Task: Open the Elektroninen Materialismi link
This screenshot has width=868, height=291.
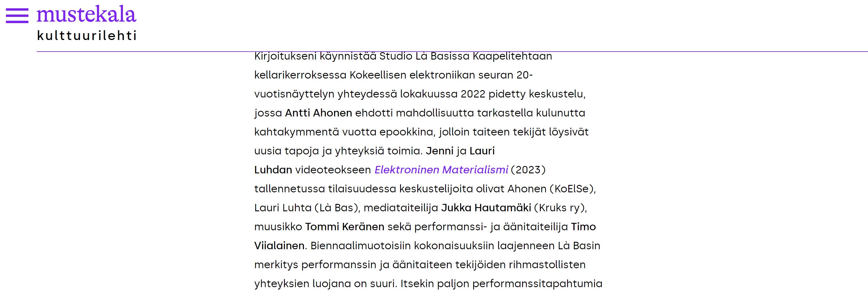Action: point(441,170)
